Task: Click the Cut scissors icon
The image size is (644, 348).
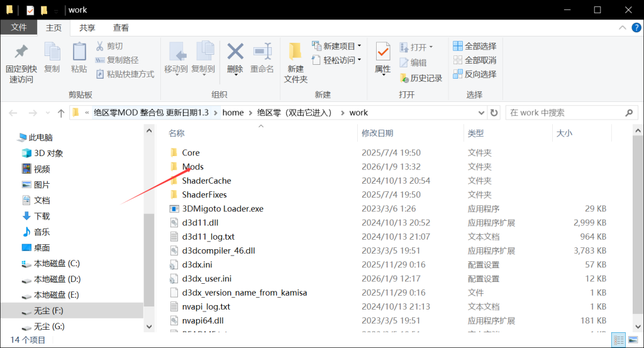Action: pos(100,46)
